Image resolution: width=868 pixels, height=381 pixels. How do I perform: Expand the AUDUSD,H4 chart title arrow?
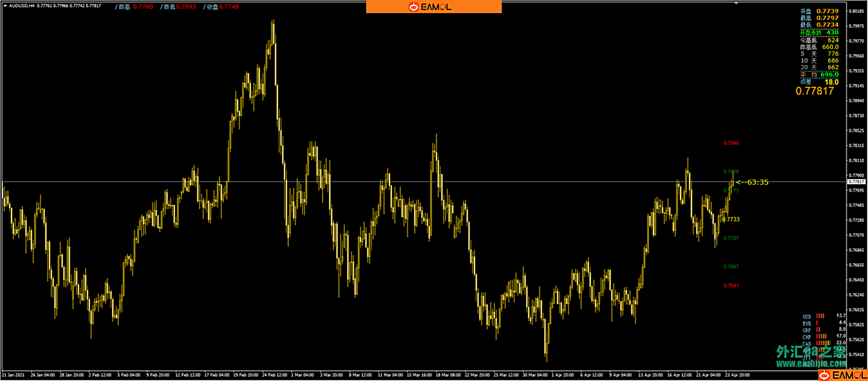pyautogui.click(x=5, y=6)
